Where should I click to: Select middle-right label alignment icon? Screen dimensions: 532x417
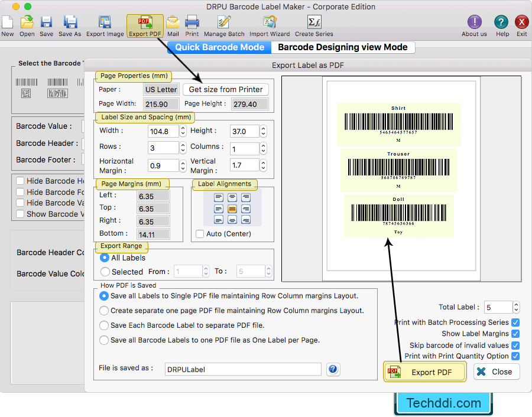(x=246, y=209)
